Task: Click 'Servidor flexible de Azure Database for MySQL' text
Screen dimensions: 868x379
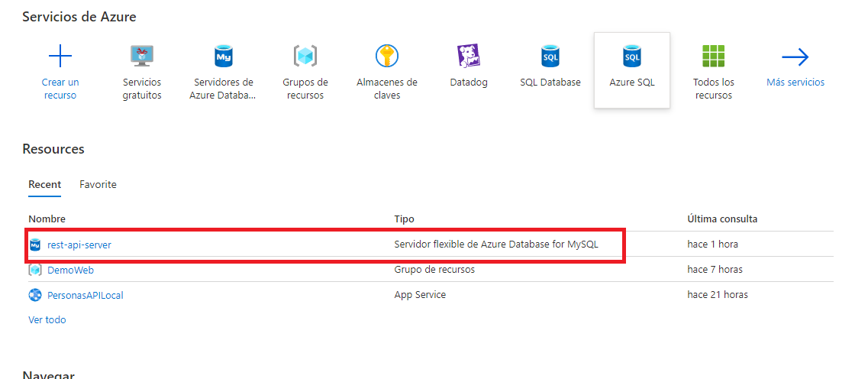Action: tap(496, 244)
